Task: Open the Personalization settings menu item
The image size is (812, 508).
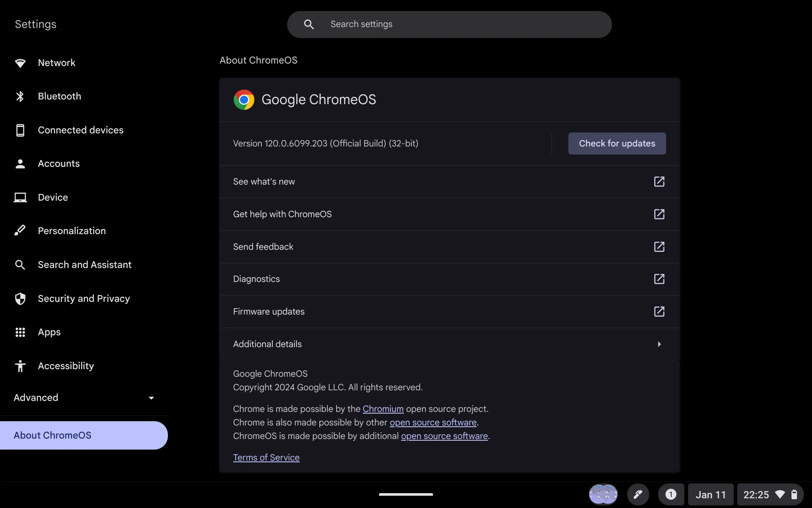Action: [x=71, y=231]
